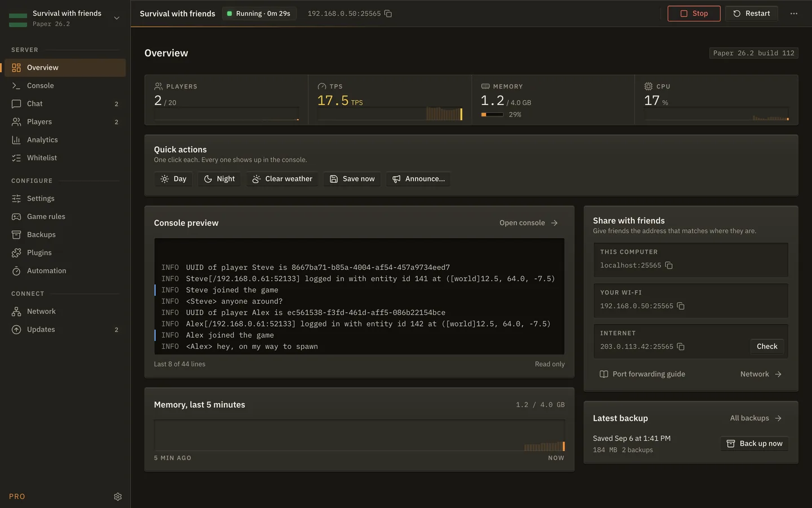Image resolution: width=812 pixels, height=508 pixels.
Task: Open server Settings
Action: tap(65, 199)
